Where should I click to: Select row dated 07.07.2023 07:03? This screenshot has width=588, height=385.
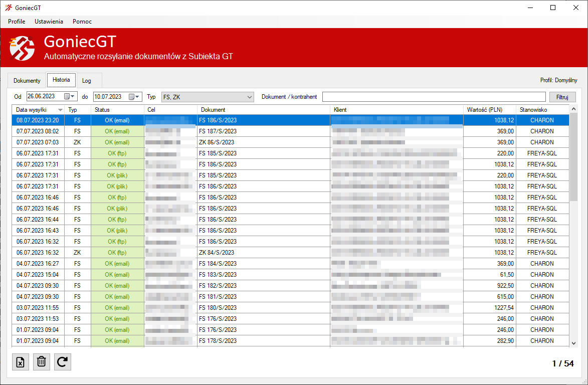[291, 142]
